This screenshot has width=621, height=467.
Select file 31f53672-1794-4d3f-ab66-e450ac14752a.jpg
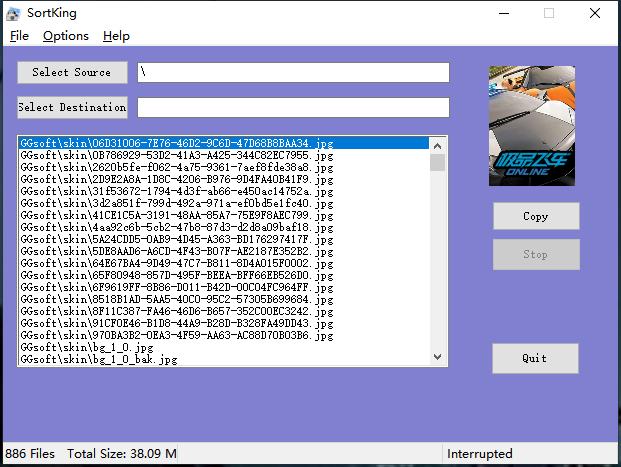pos(224,191)
